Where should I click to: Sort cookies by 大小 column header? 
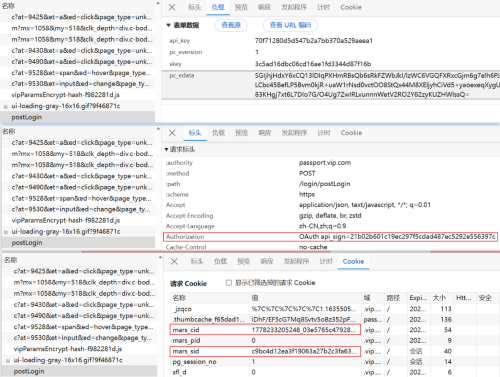(x=441, y=298)
